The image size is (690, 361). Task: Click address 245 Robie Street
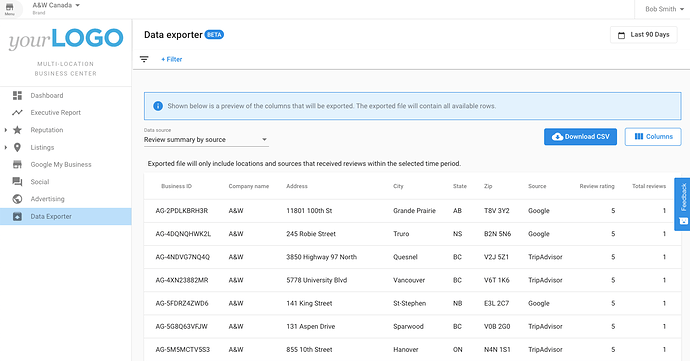311,234
